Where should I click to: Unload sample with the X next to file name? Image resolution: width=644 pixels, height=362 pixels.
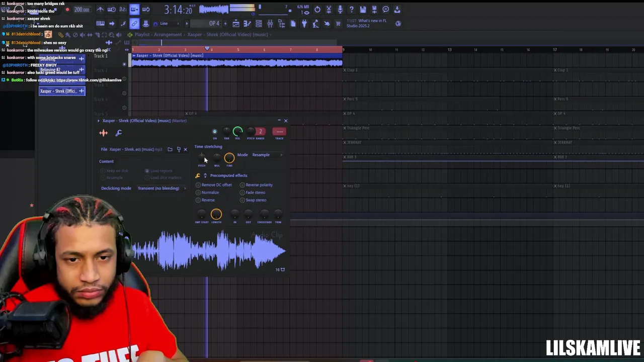185,149
